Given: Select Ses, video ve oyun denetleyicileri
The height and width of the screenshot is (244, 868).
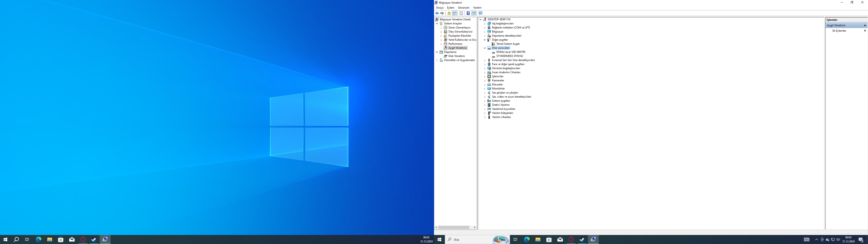Looking at the screenshot, I should 512,97.
